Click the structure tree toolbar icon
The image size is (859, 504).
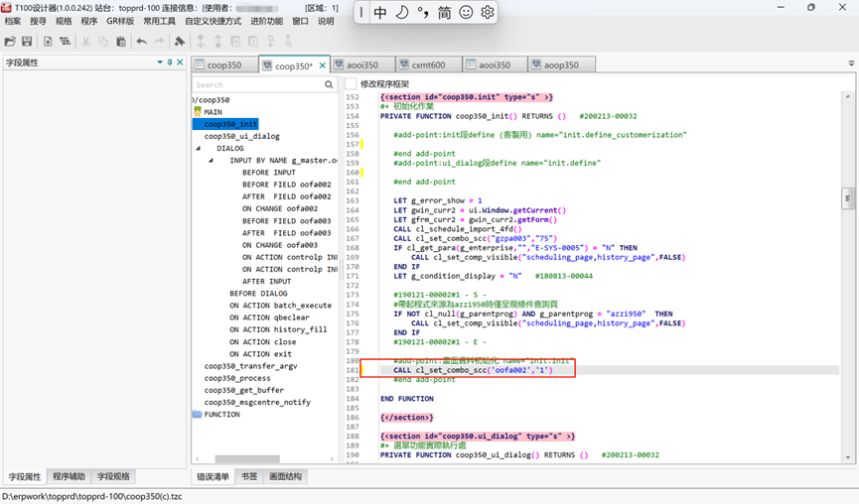(x=66, y=42)
